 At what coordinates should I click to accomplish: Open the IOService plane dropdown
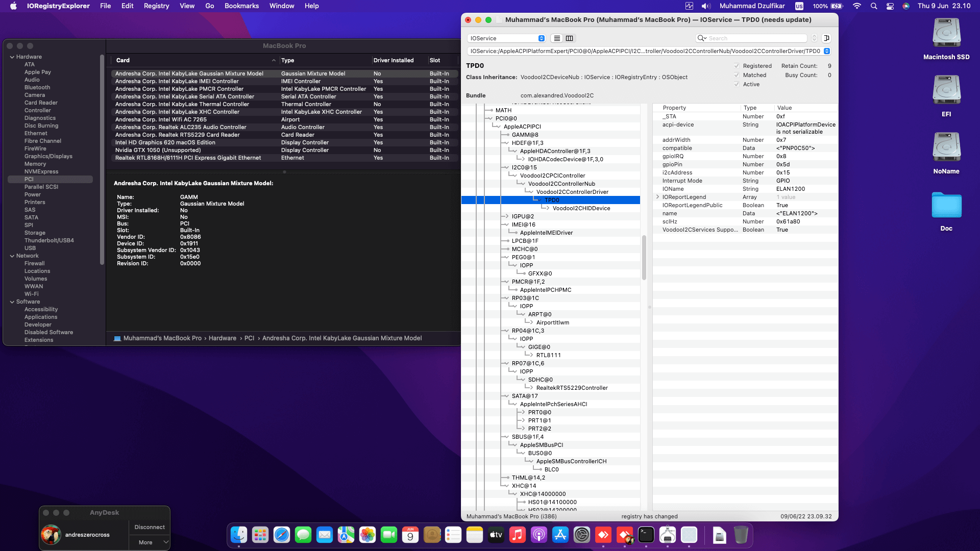point(506,38)
